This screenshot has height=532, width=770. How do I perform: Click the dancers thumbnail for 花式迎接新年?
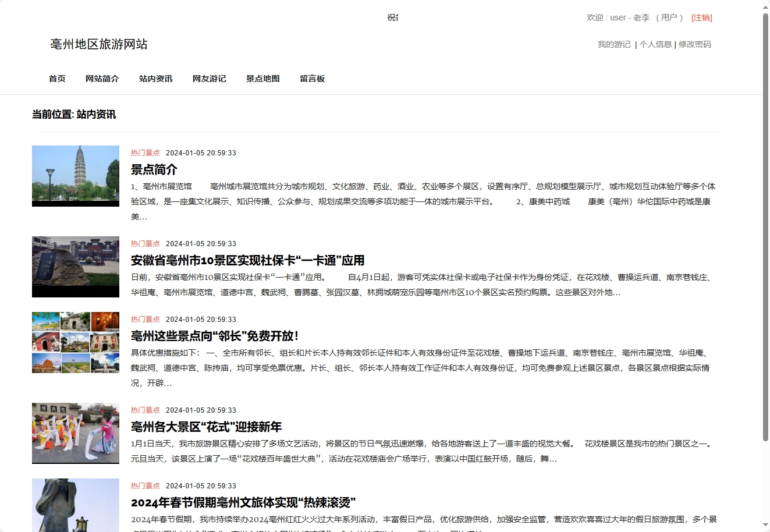75,433
